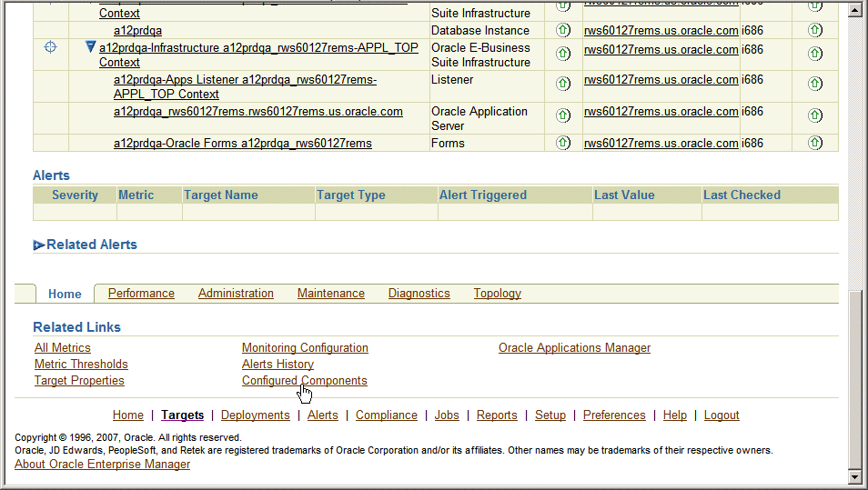Select the Home subtab above Related Links
The height and width of the screenshot is (490, 868).
[x=65, y=294]
